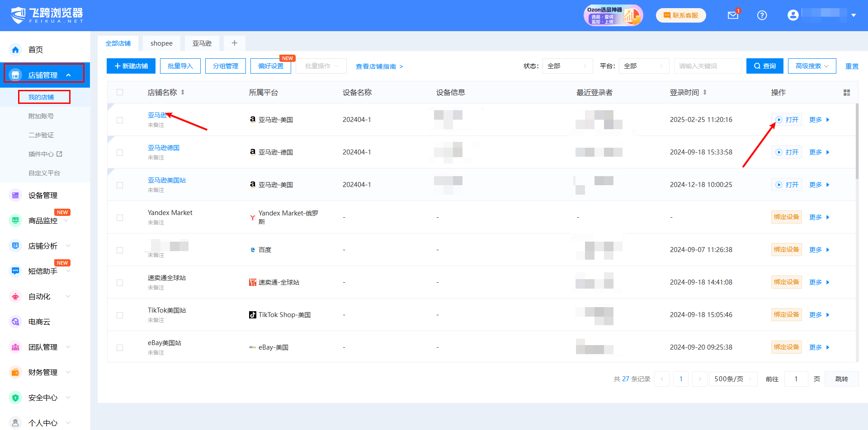
Task: Open 设备管理 in the sidebar menu
Action: click(43, 196)
